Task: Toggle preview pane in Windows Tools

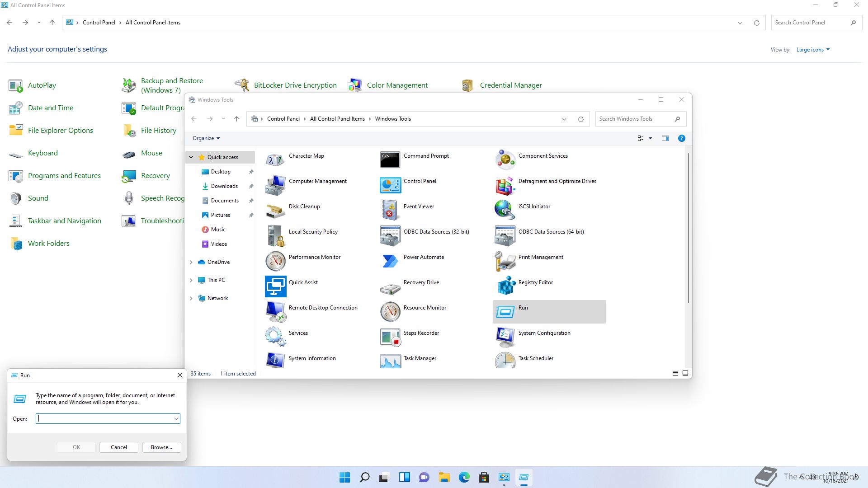Action: point(665,138)
